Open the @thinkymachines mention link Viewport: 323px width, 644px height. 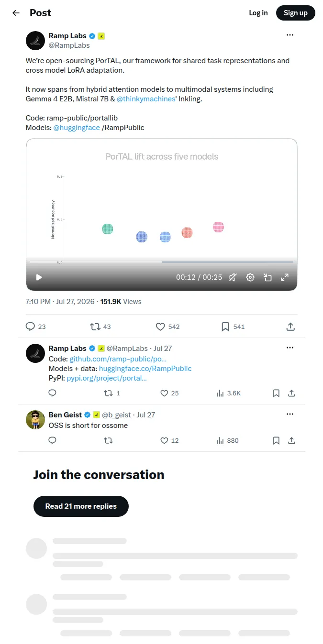146,99
